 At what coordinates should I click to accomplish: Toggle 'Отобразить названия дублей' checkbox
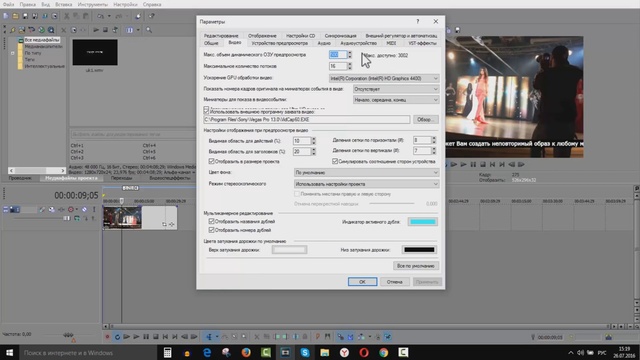[x=211, y=221]
